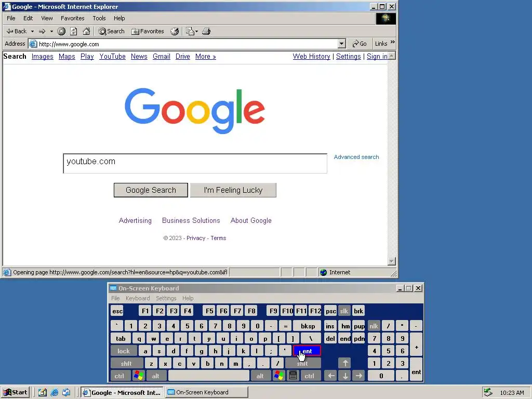532x399 pixels.
Task: Click the Settings link on Google page
Action: tap(349, 56)
